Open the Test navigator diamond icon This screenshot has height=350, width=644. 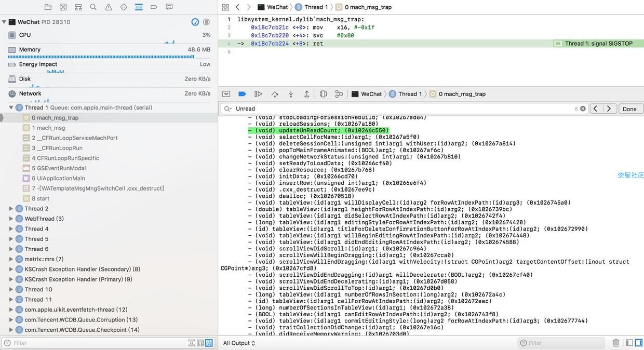pyautogui.click(x=124, y=7)
